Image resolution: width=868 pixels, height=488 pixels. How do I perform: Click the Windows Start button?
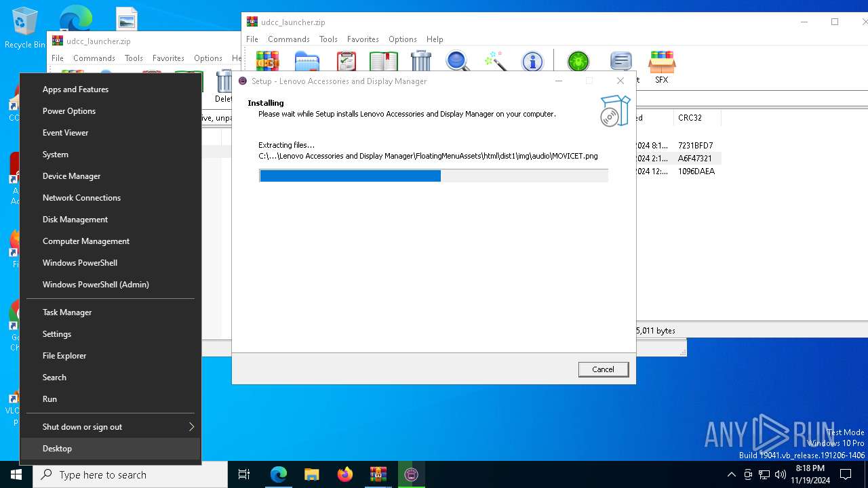tap(16, 474)
